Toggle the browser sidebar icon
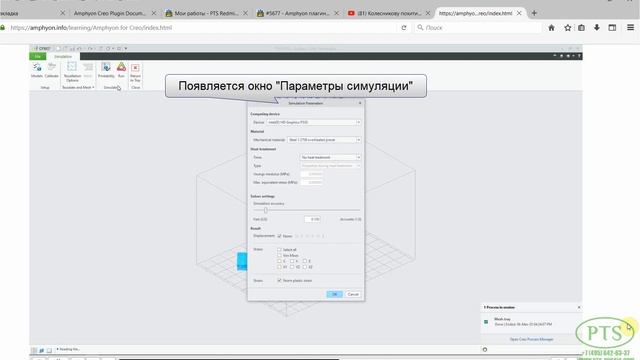This screenshot has width=640, height=360. (x=612, y=28)
